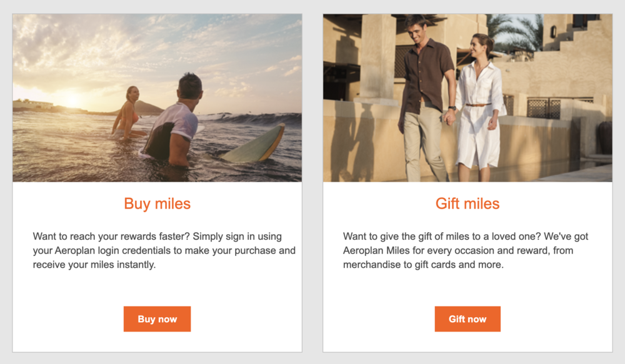Open the couple walking resort photo
Viewport: 625px width, 364px height.
[467, 98]
